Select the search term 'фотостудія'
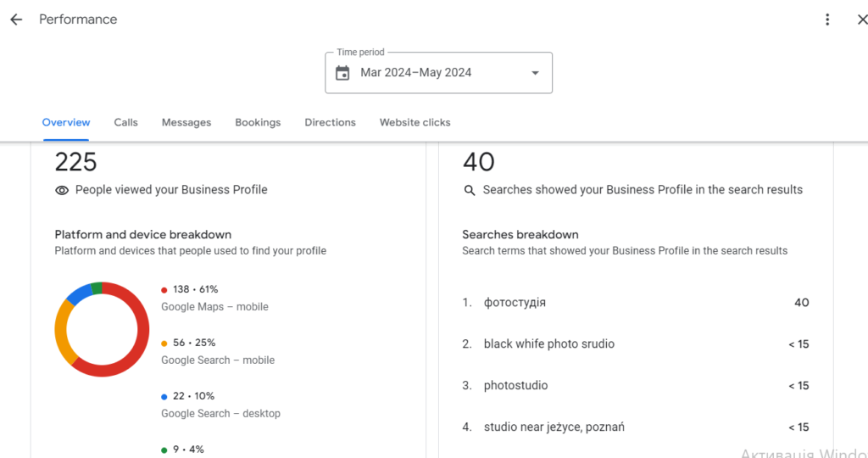 [x=515, y=303]
